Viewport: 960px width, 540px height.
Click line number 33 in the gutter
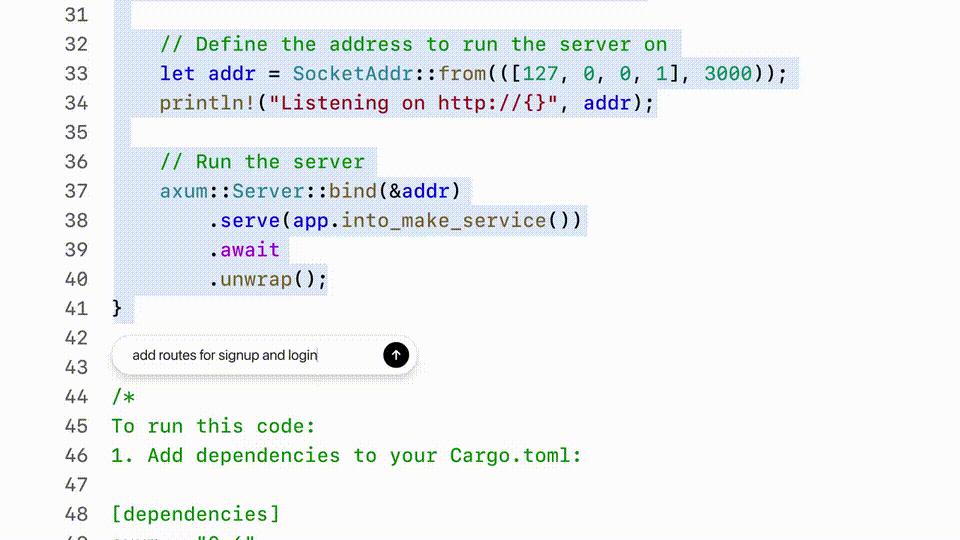(x=75, y=73)
